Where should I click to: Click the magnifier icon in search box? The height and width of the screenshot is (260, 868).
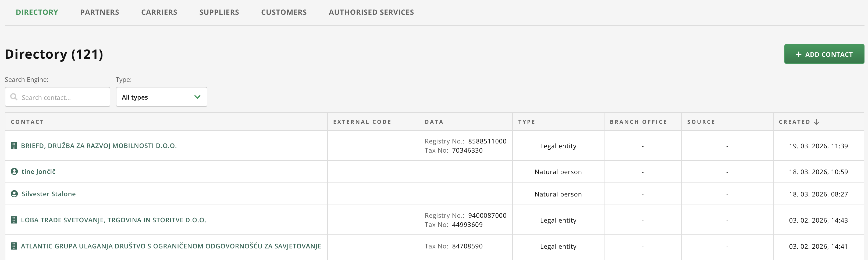click(14, 97)
